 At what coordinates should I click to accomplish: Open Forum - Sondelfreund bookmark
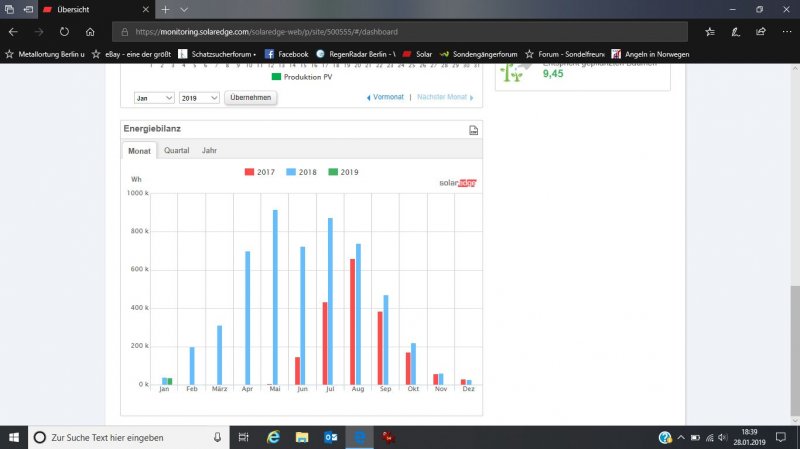tap(564, 54)
